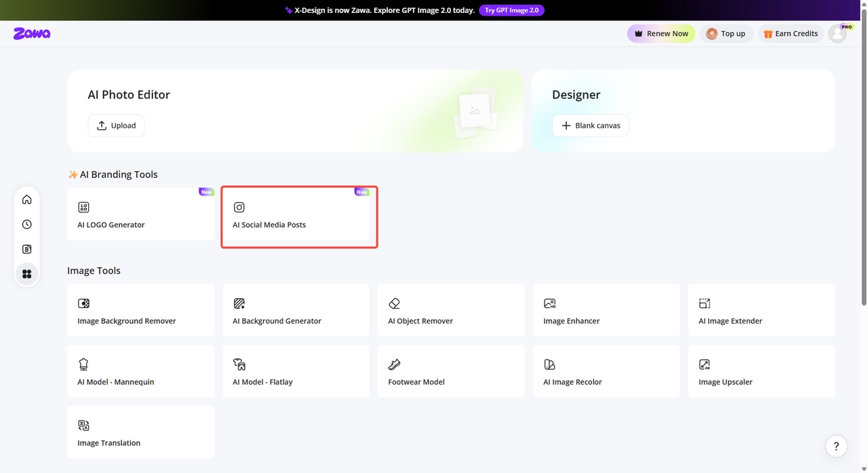The height and width of the screenshot is (473, 868).
Task: Click the New badge on AI Social Media Posts
Action: [362, 192]
